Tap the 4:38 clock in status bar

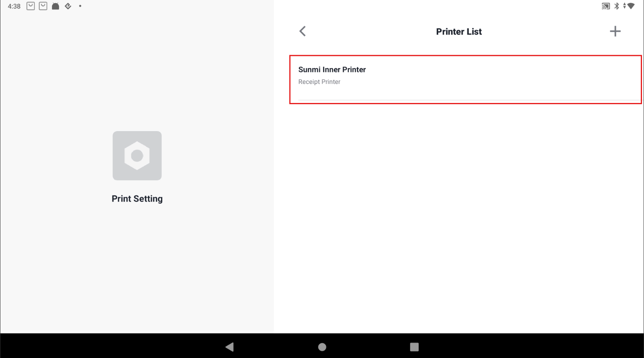pyautogui.click(x=14, y=6)
